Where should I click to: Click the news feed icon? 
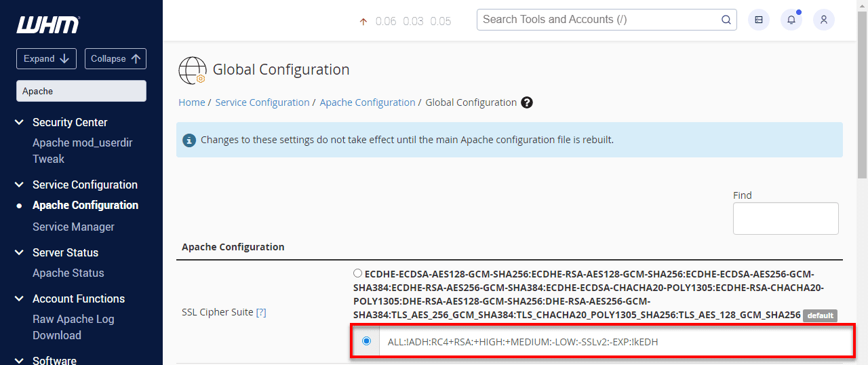759,20
